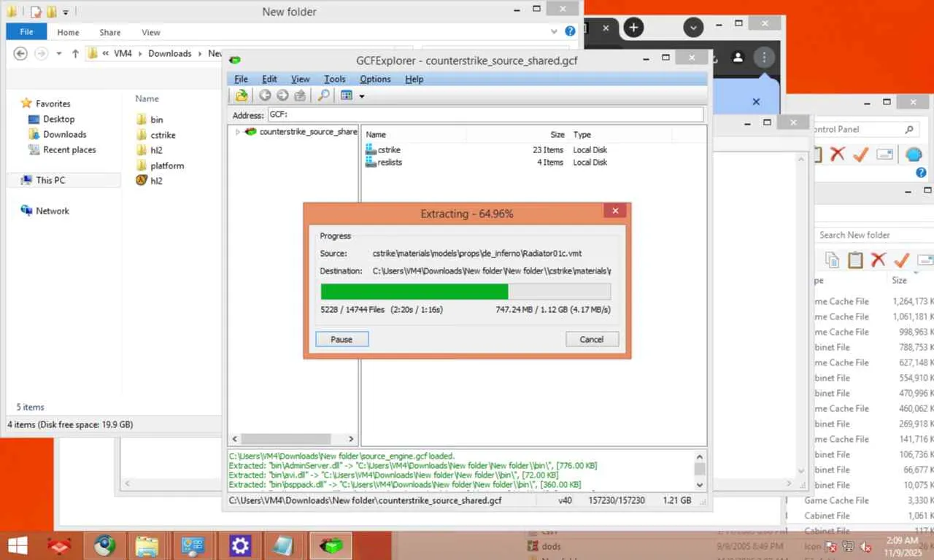Open the view mode dropdown arrow in GCFExplorer
The image size is (934, 560).
361,96
